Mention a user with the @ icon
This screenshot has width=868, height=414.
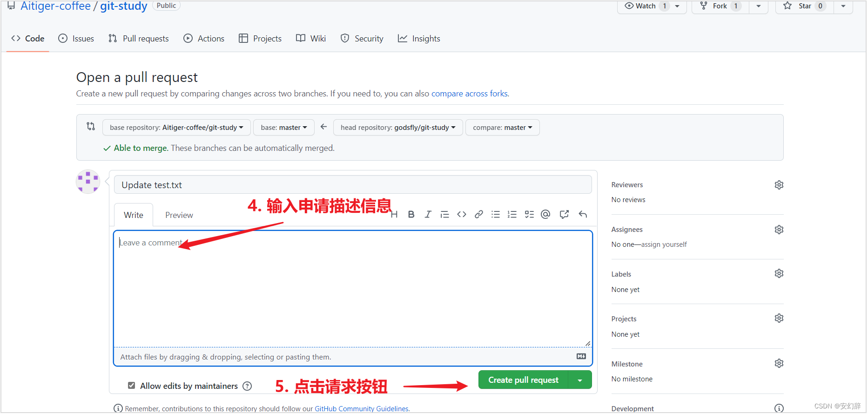tap(546, 214)
